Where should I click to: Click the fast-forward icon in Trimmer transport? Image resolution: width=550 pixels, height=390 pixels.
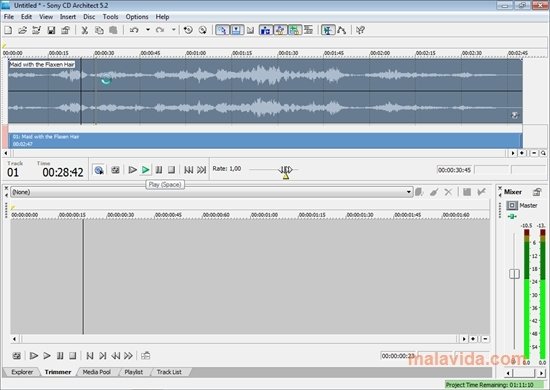(128, 356)
